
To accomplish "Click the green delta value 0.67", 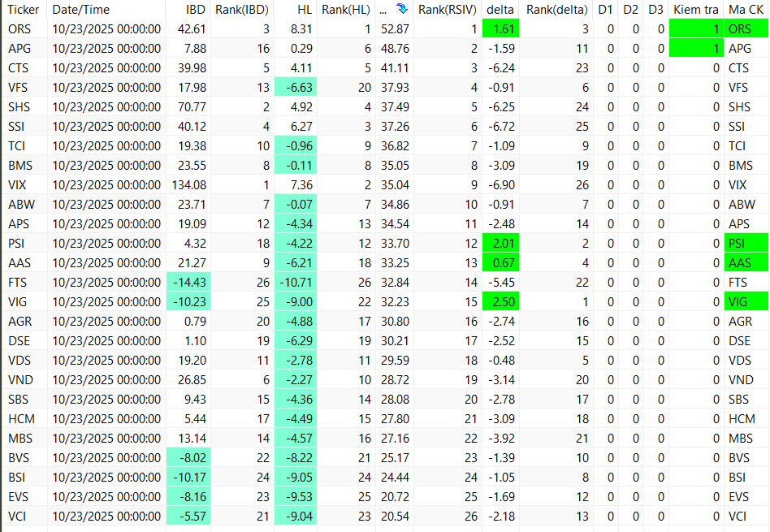I will tap(500, 263).
